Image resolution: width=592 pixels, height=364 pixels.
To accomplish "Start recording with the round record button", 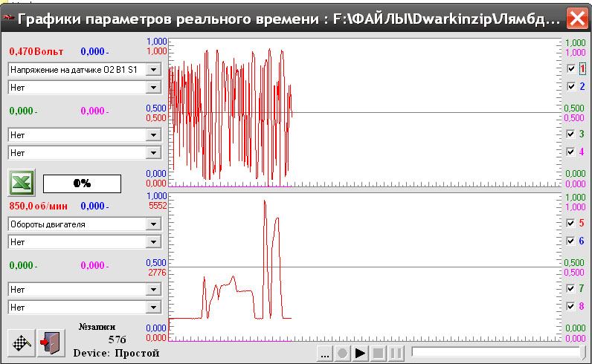I will pos(342,354).
